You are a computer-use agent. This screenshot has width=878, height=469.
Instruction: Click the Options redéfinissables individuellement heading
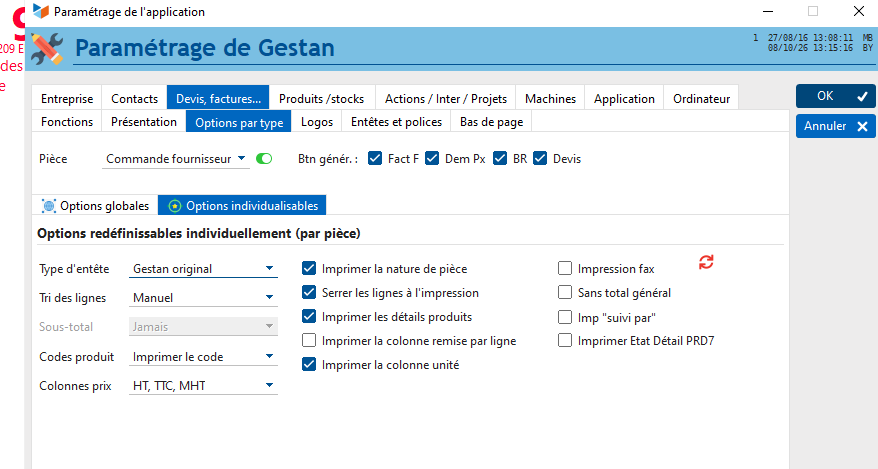click(x=199, y=233)
